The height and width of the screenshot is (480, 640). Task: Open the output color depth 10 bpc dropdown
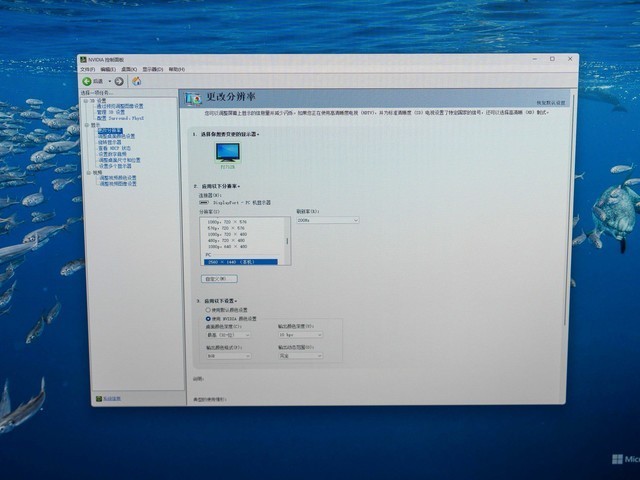point(300,335)
